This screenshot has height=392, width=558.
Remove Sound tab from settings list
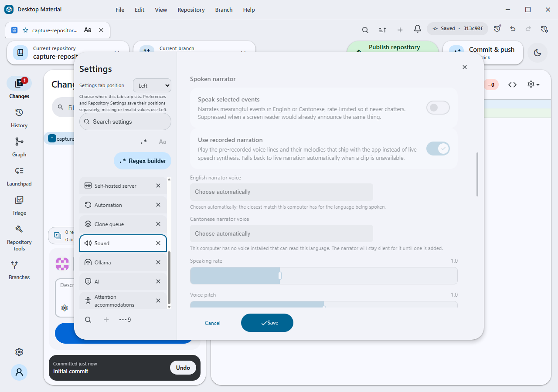158,243
